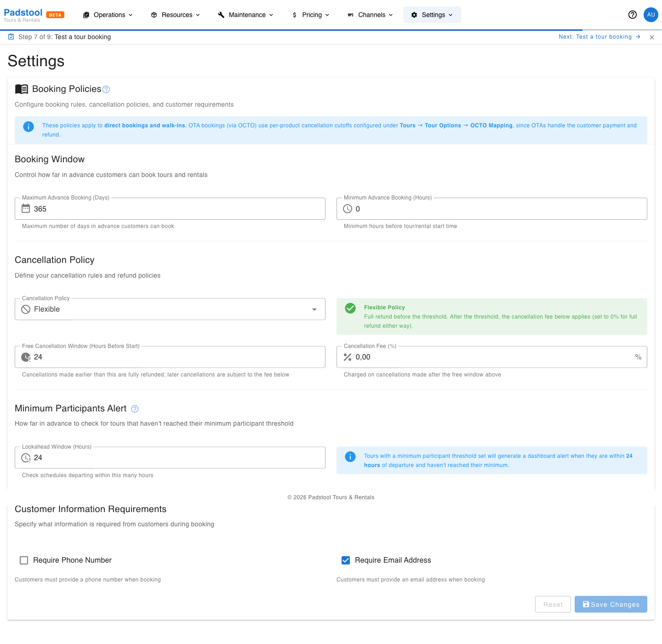The image size is (662, 644).
Task: Click the green check icon in Flexible Policy notice
Action: (350, 308)
